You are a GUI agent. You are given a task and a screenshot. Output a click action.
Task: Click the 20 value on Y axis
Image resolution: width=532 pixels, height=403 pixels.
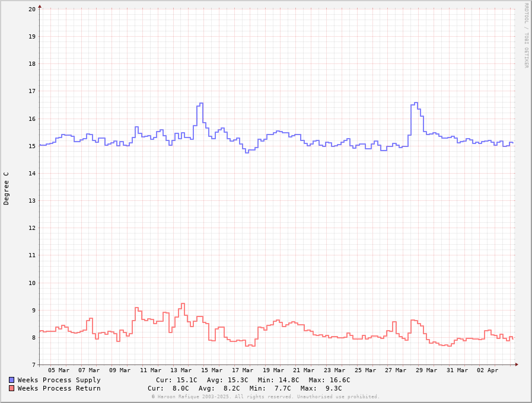coord(31,9)
